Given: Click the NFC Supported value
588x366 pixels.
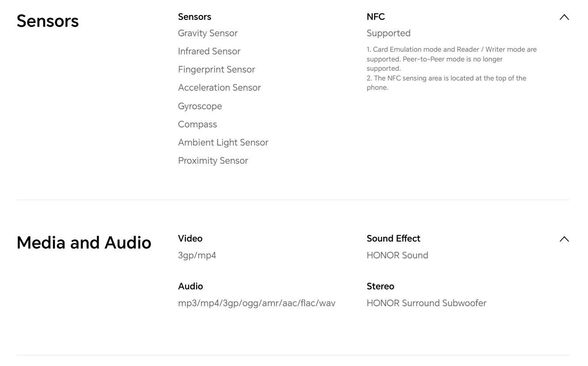Looking at the screenshot, I should 388,33.
